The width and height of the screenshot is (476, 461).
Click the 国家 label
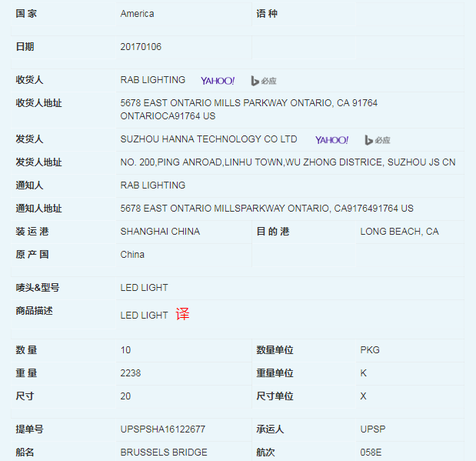tap(26, 14)
